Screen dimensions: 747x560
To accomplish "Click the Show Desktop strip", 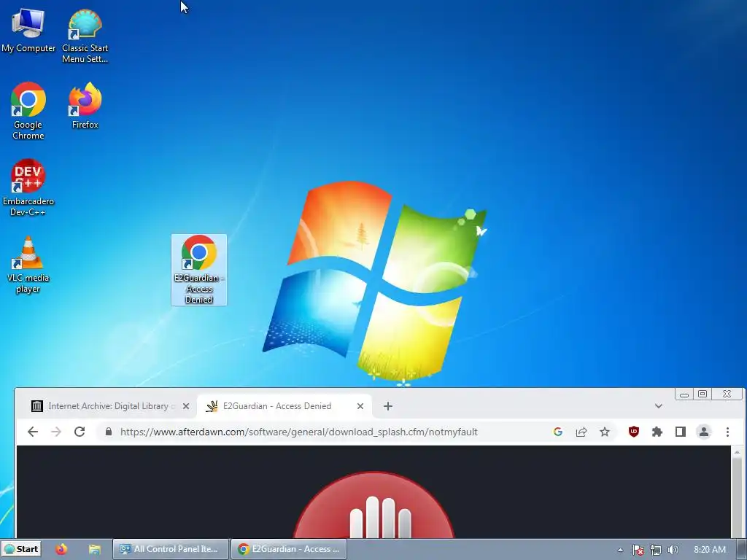I will tap(742, 549).
